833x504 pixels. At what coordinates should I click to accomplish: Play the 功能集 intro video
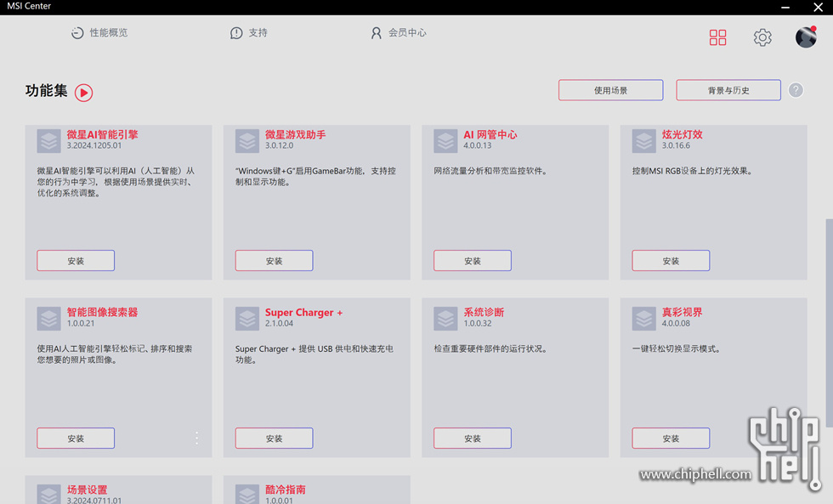click(x=83, y=93)
